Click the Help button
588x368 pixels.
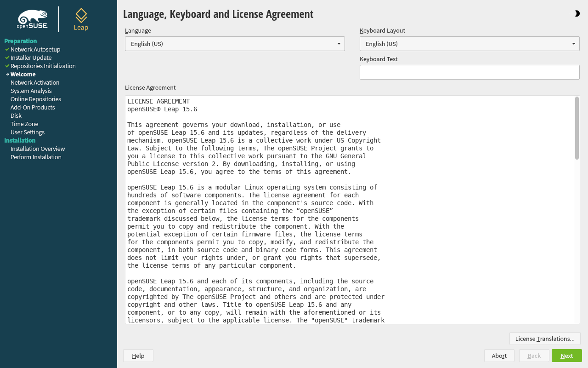(138, 356)
